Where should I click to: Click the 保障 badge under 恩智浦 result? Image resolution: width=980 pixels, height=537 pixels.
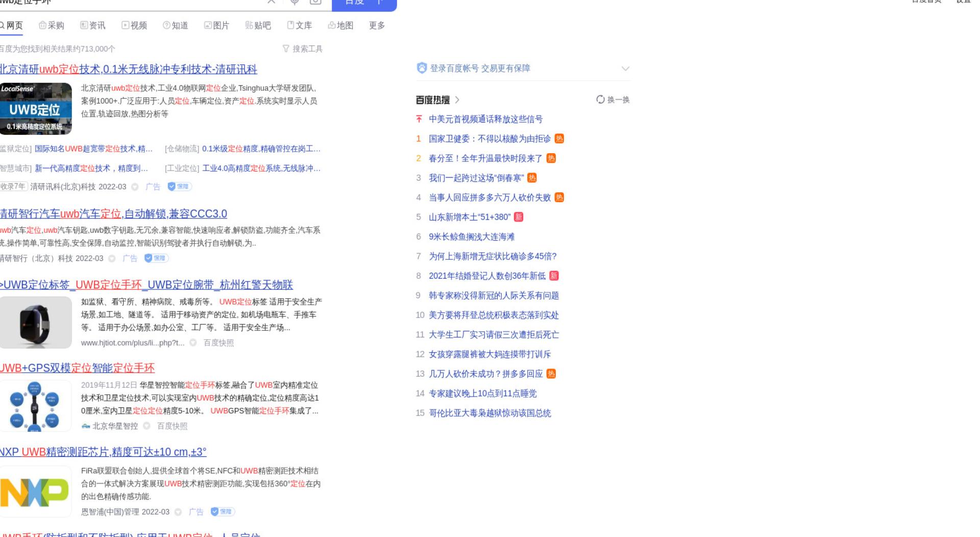[x=223, y=511]
